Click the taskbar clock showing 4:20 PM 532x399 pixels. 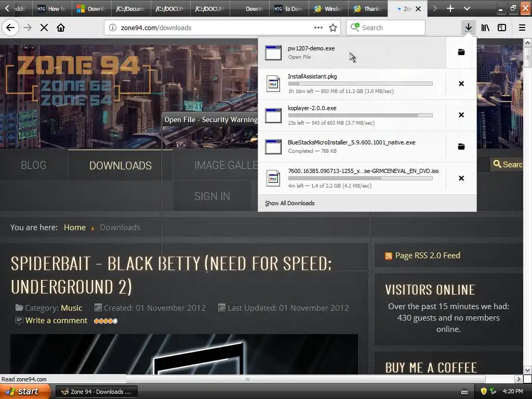click(513, 391)
